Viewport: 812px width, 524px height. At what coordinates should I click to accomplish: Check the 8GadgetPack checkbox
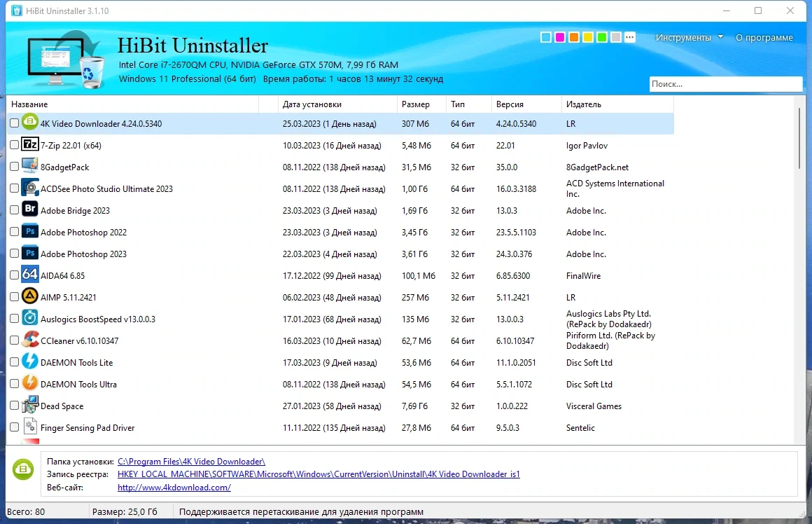click(x=15, y=167)
